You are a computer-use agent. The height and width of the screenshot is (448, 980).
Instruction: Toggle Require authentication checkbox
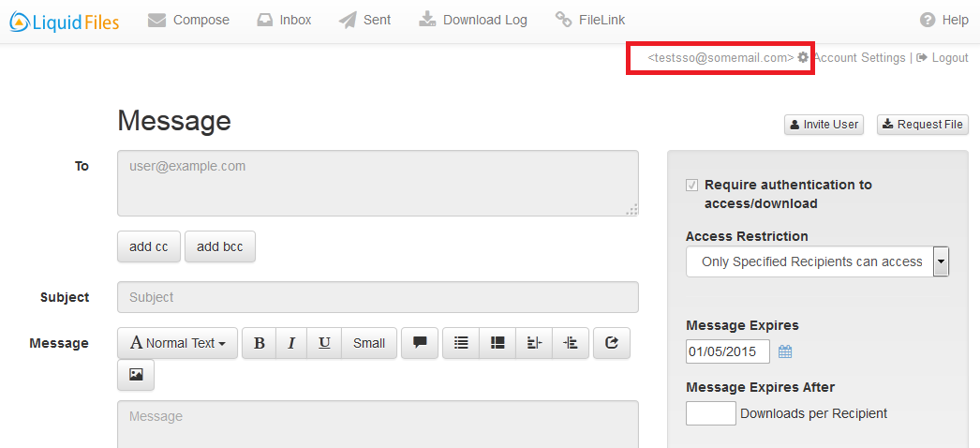pos(691,185)
